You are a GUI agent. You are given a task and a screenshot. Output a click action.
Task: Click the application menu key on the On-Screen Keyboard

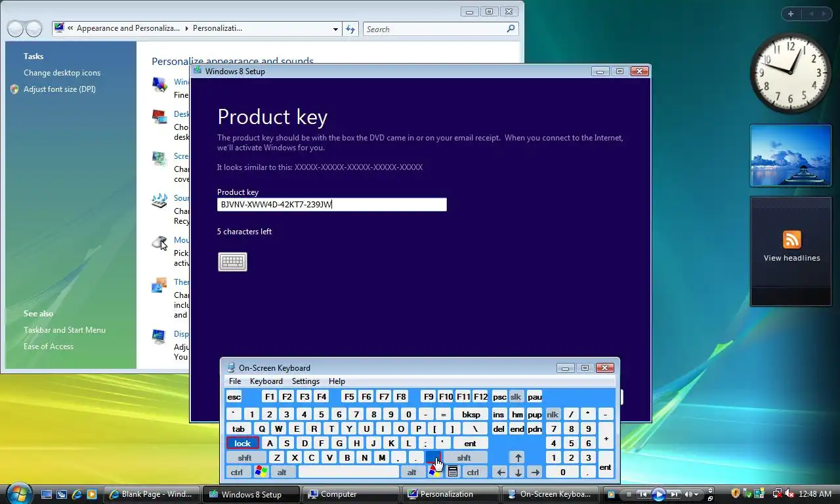[453, 472]
